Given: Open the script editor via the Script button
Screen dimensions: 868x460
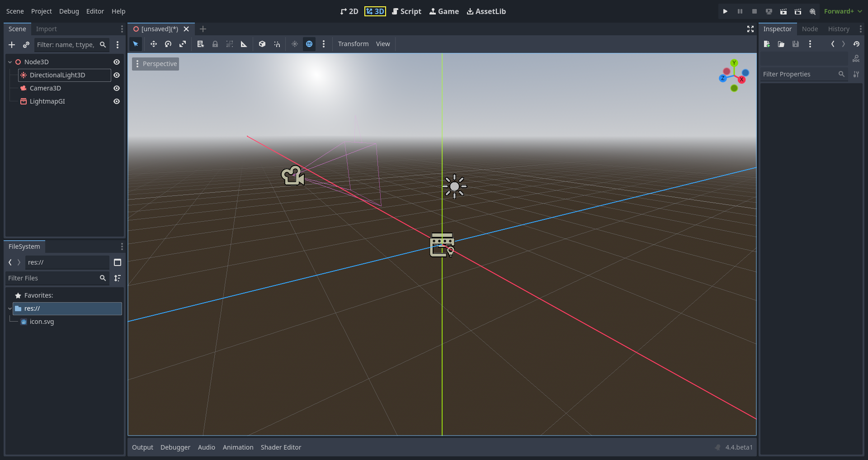Looking at the screenshot, I should (x=406, y=11).
